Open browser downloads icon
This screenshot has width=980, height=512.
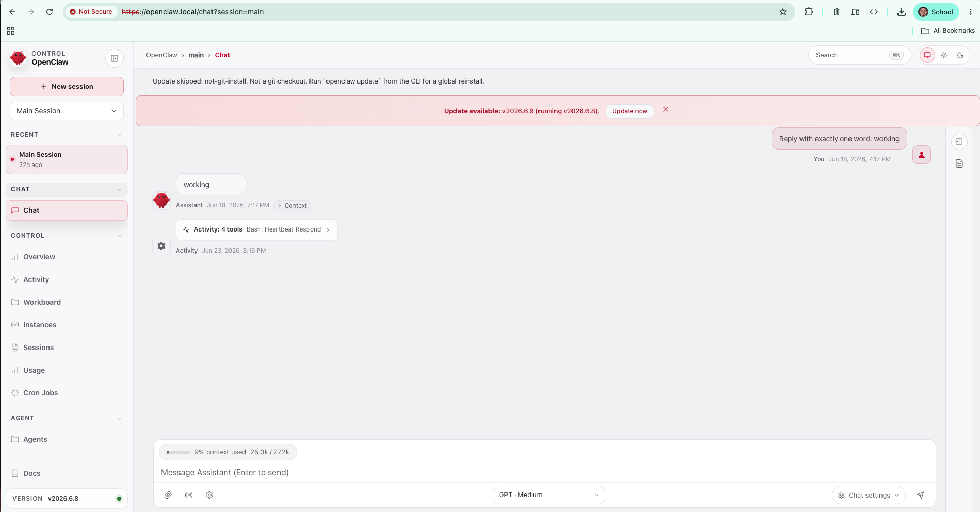pyautogui.click(x=902, y=12)
